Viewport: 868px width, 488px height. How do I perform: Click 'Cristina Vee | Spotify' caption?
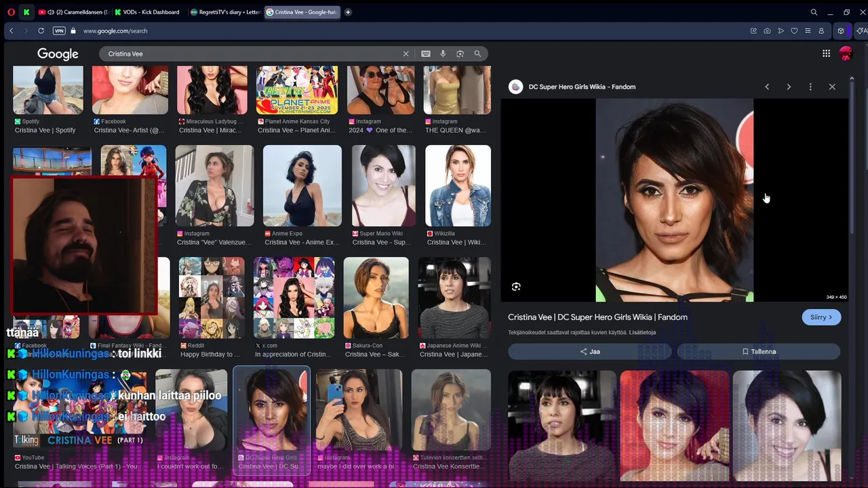pos(45,130)
